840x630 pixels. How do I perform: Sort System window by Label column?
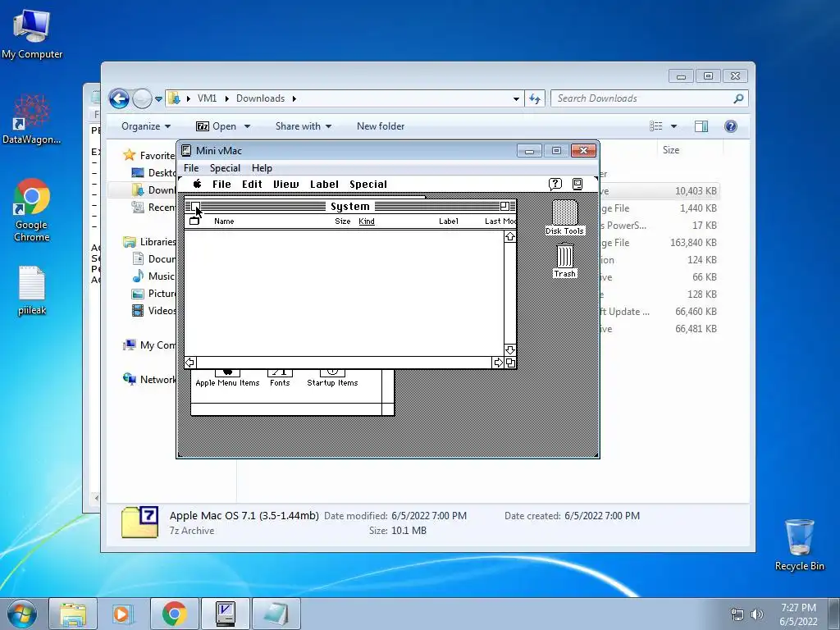[449, 221]
